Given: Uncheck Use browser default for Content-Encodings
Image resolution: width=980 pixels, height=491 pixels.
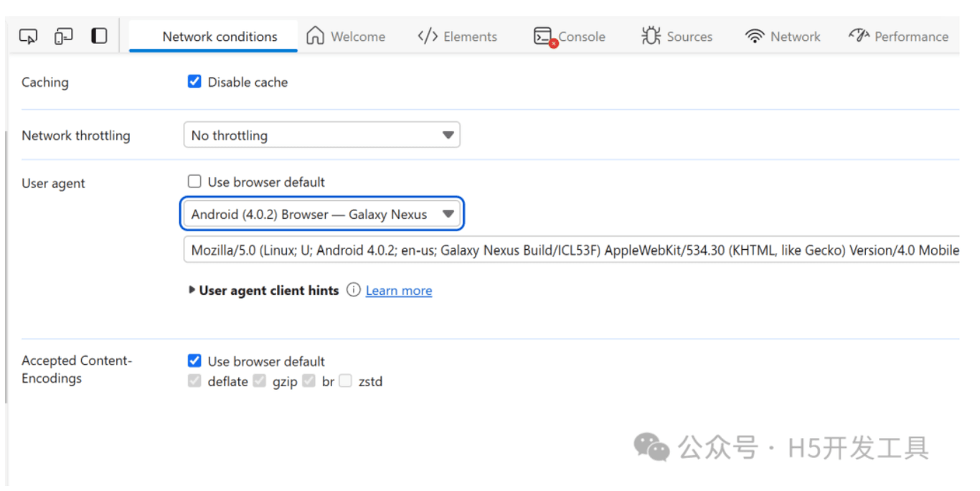Looking at the screenshot, I should (x=194, y=360).
